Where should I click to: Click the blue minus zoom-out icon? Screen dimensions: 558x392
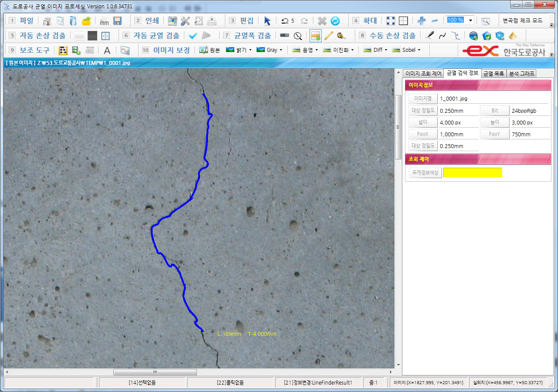click(x=435, y=21)
